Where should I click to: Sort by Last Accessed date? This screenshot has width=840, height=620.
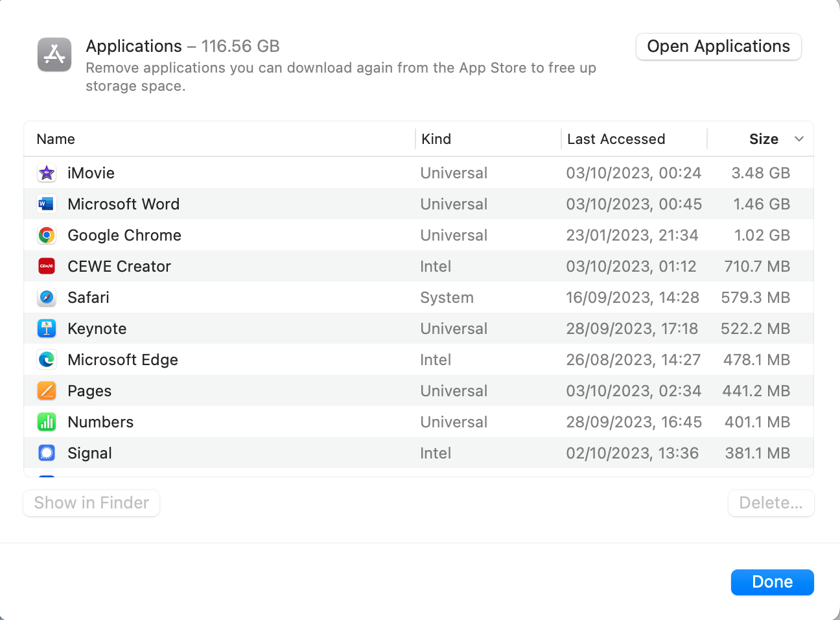point(616,139)
